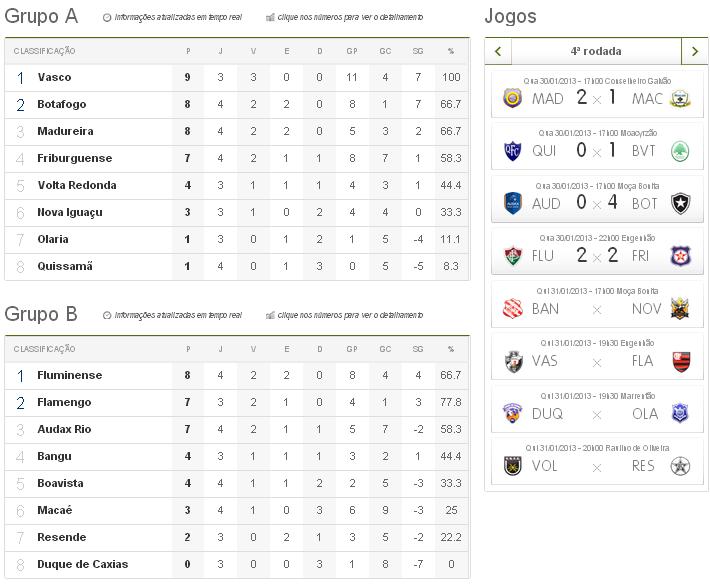
Task: Go to previous round with left arrow
Action: pyautogui.click(x=497, y=51)
